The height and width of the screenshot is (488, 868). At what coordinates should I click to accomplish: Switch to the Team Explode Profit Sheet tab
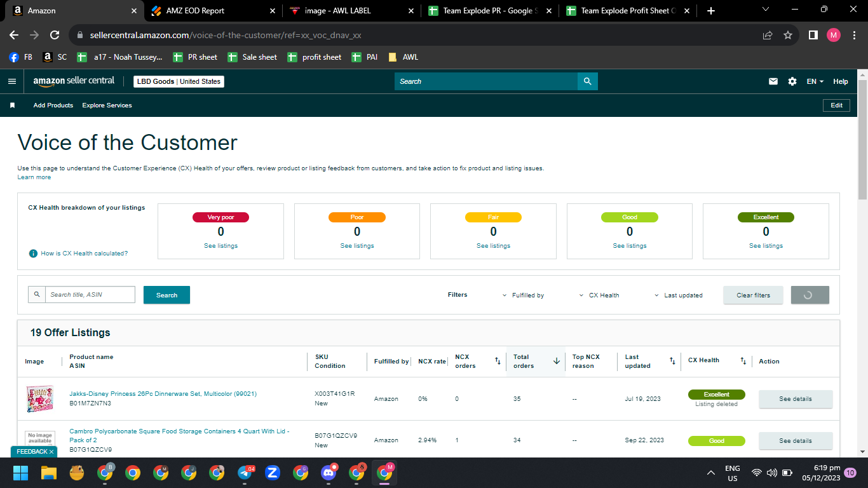coord(627,11)
